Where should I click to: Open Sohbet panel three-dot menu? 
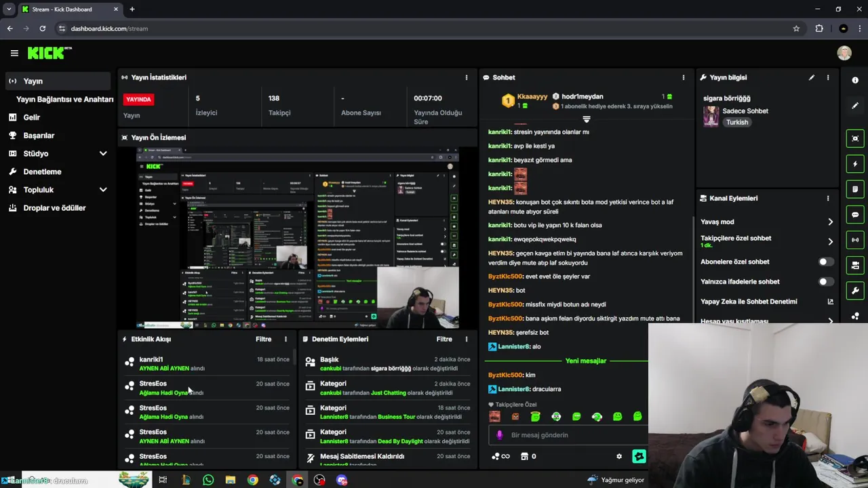pos(684,77)
